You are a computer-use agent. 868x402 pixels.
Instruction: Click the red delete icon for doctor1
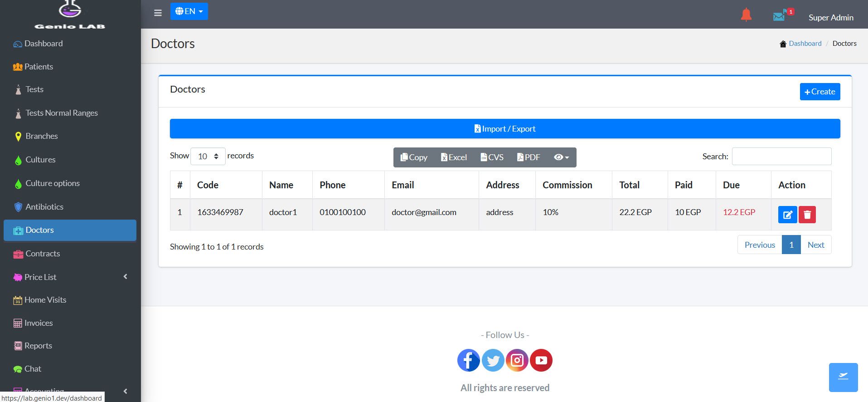point(807,215)
